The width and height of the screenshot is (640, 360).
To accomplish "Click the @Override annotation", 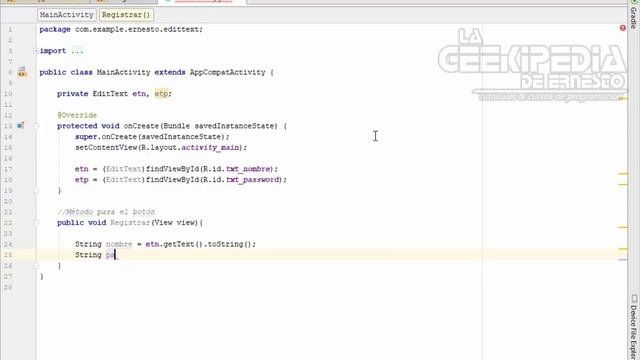I will pyautogui.click(x=77, y=115).
